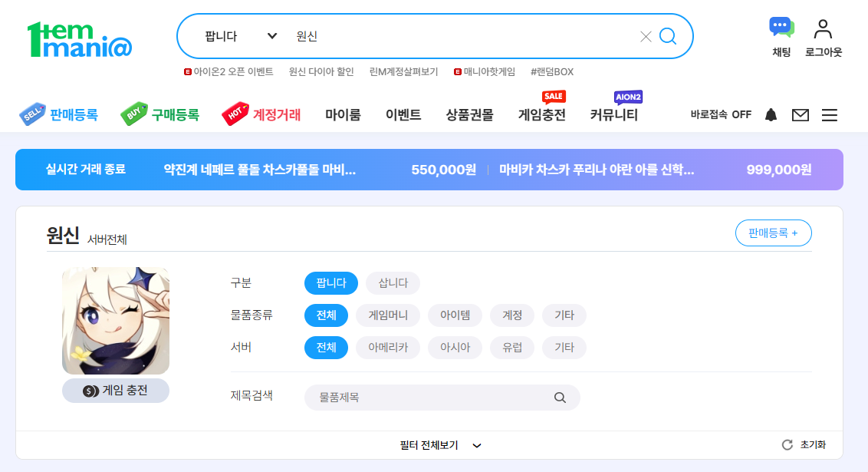Select 아메리카 server
This screenshot has width=868, height=472.
pyautogui.click(x=388, y=348)
